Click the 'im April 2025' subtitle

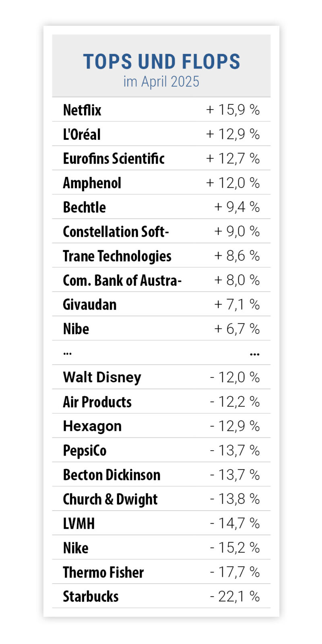(x=161, y=82)
